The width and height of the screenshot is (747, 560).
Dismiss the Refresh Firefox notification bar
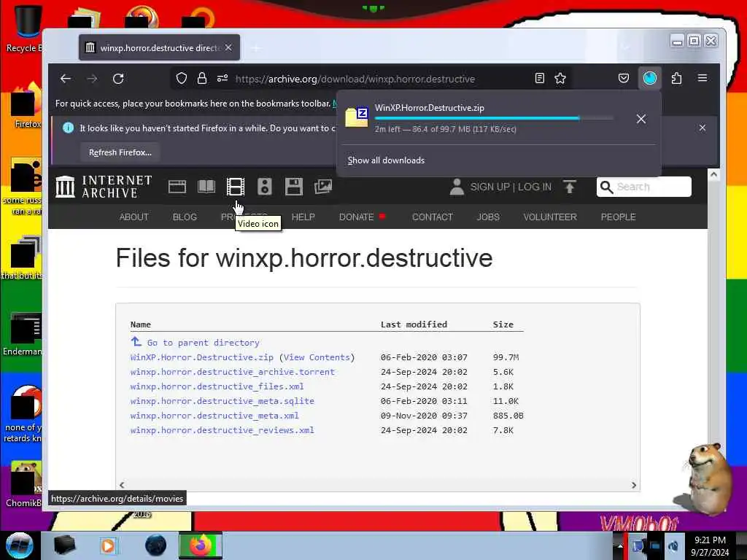click(x=703, y=128)
